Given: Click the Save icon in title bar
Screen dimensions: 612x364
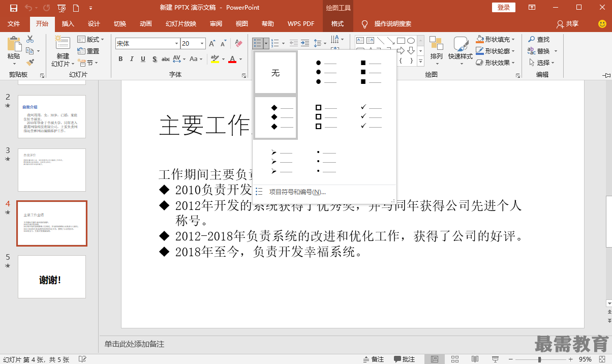Looking at the screenshot, I should click(x=14, y=8).
